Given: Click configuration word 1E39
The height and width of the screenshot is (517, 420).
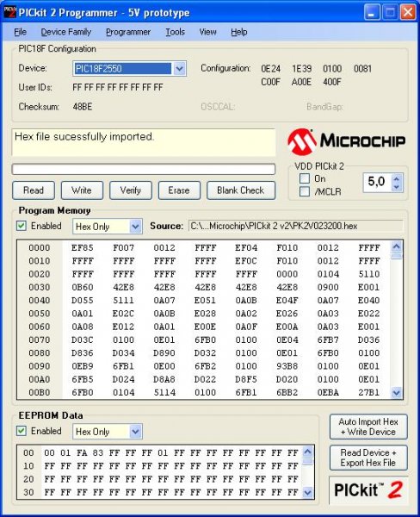Looking at the screenshot, I should [x=301, y=69].
